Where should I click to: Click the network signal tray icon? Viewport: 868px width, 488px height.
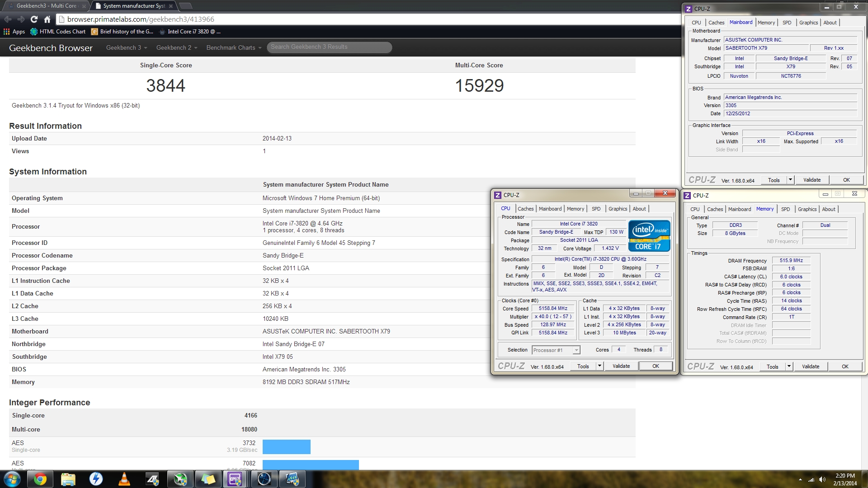[811, 479]
